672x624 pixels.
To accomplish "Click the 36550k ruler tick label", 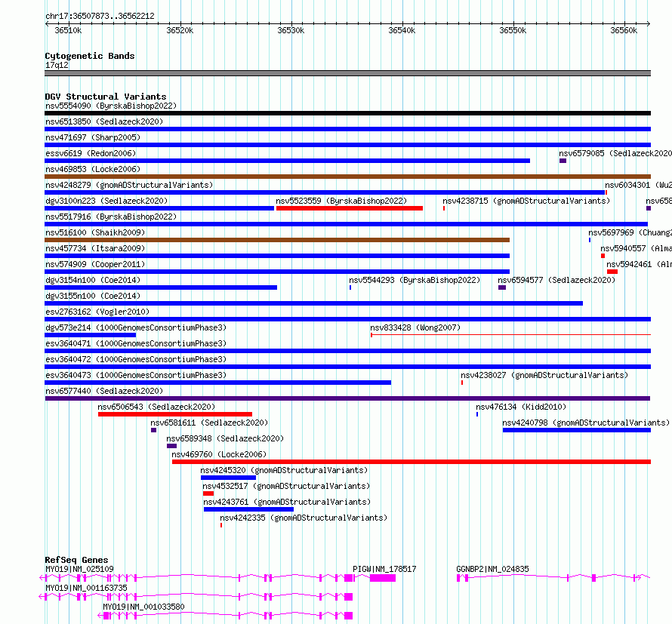I will [513, 30].
